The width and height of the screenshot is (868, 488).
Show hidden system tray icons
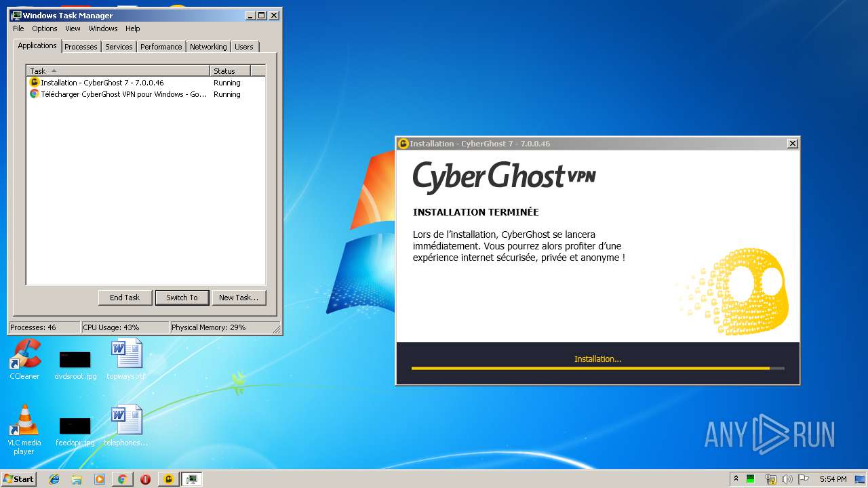(x=736, y=479)
